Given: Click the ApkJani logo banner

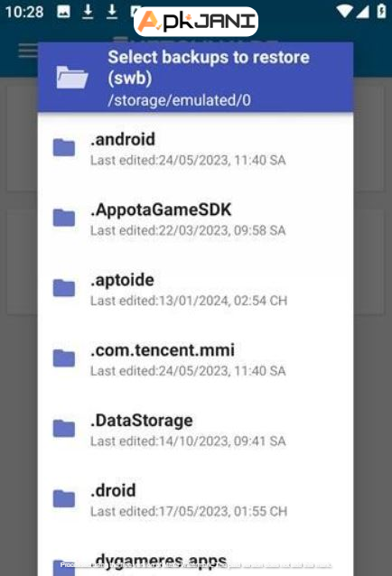Looking at the screenshot, I should 196,22.
